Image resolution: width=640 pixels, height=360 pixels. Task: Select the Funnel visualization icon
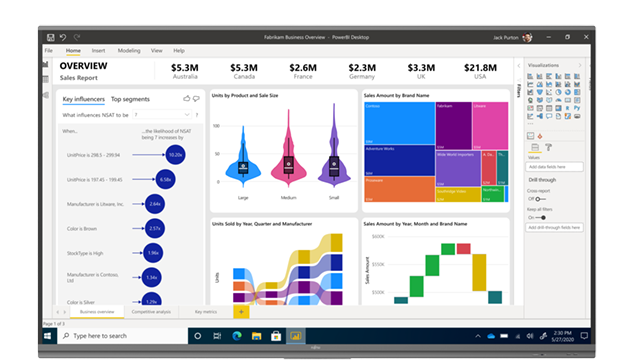[540, 92]
